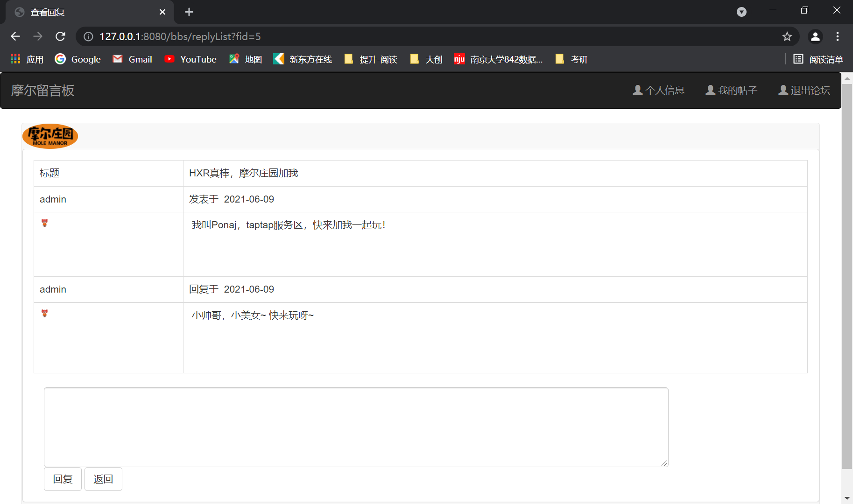Image resolution: width=853 pixels, height=504 pixels.
Task: Click the 回复于 2021-06-09 text
Action: [x=232, y=289]
